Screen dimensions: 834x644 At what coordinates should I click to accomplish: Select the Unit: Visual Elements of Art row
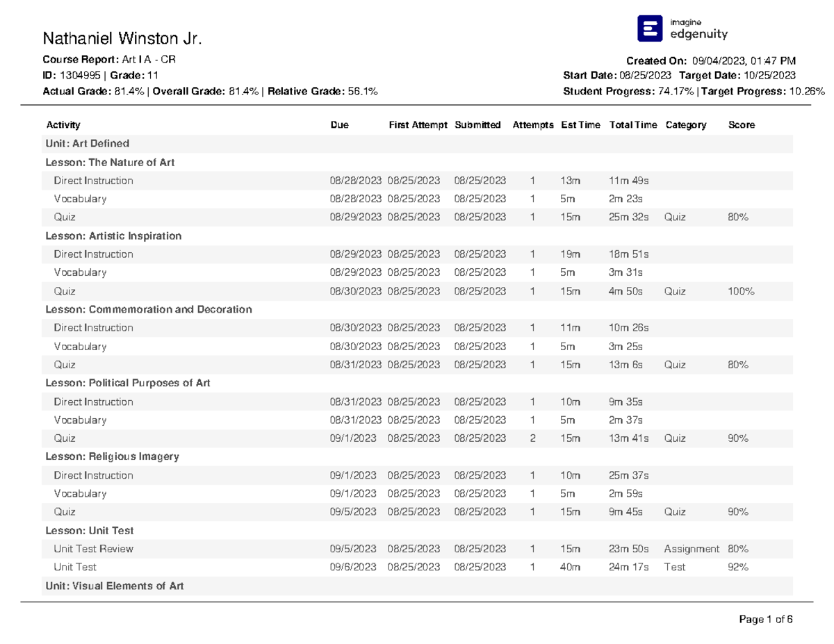click(x=115, y=586)
